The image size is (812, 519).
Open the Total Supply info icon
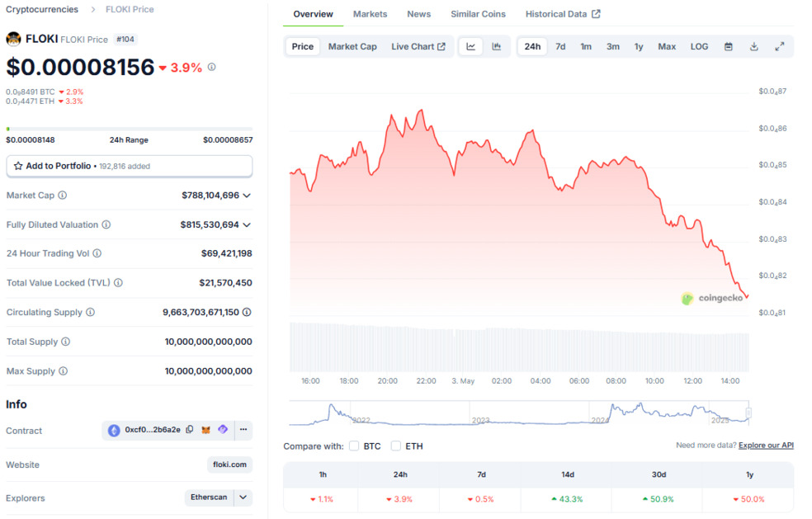[66, 342]
